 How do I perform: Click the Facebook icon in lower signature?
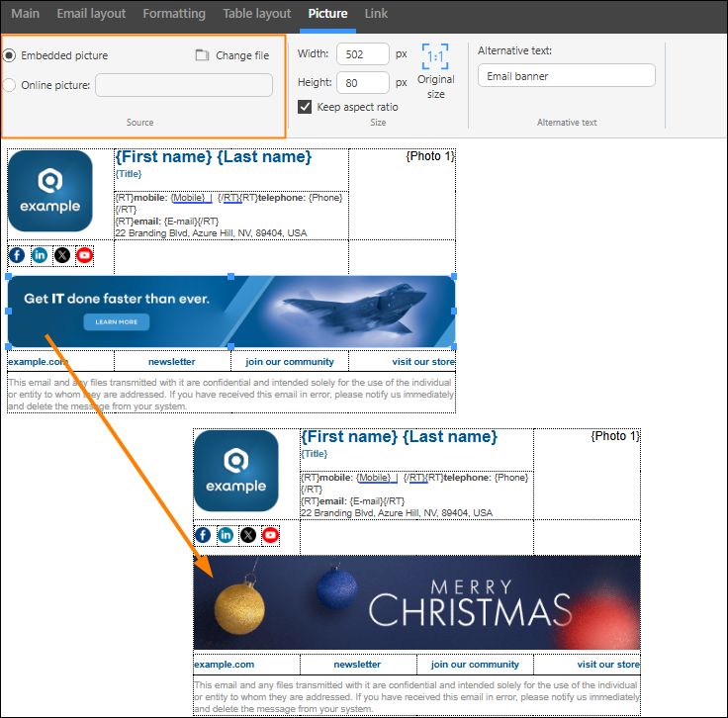[x=203, y=535]
